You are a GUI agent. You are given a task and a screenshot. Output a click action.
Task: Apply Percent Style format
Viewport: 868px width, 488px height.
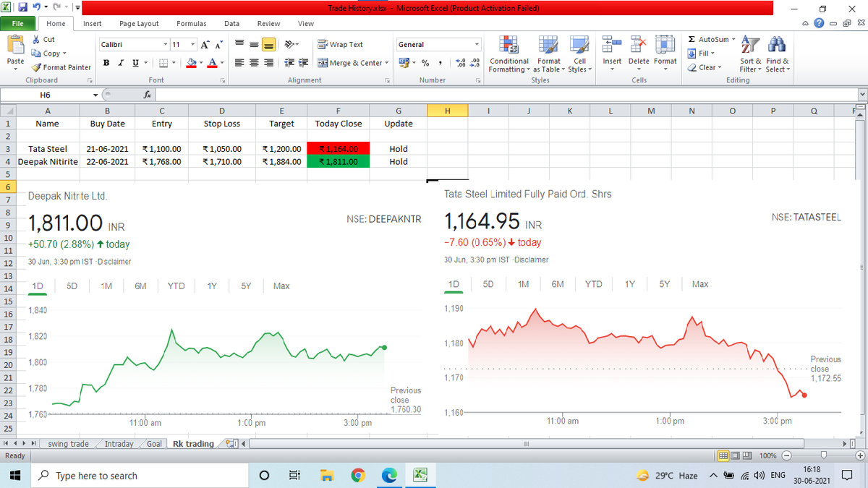[425, 63]
